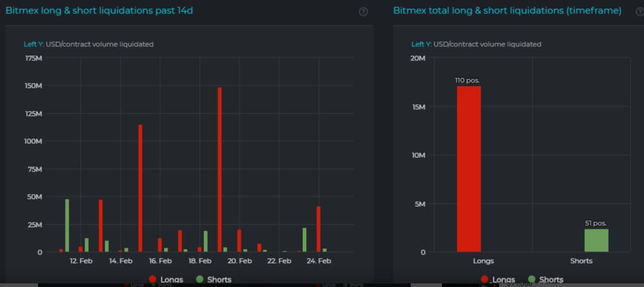The image size is (644, 287).
Task: Click the '12. Feb' axis label
Action: pyautogui.click(x=81, y=261)
